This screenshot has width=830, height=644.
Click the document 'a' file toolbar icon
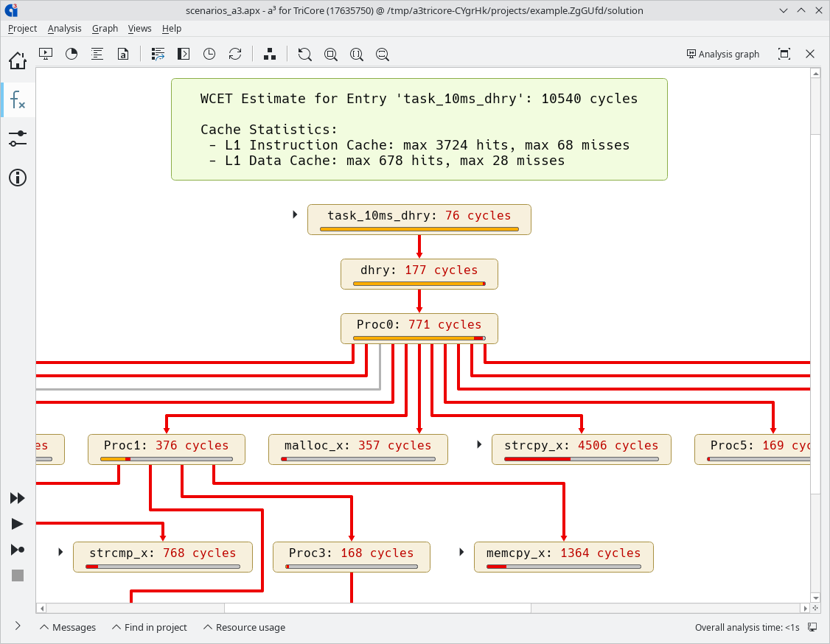123,54
